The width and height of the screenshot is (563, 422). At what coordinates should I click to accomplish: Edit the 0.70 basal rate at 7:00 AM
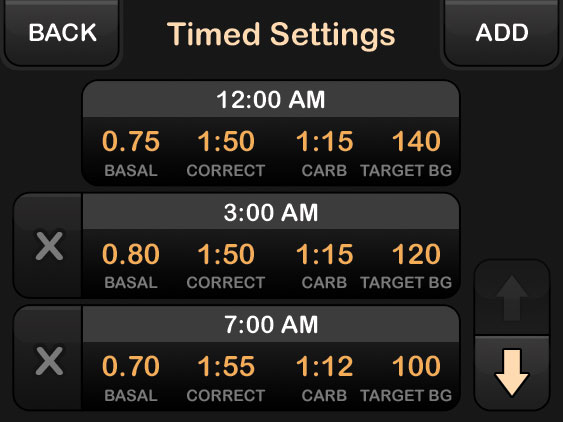[131, 366]
